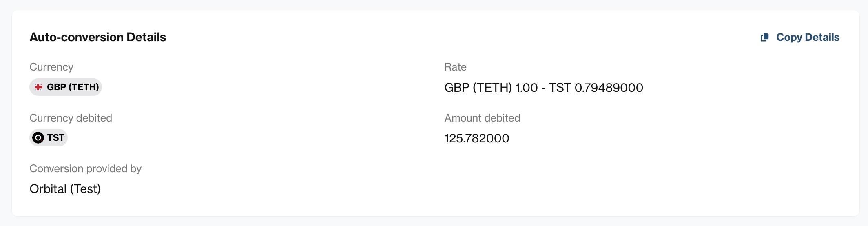Click the Rate label

click(456, 67)
